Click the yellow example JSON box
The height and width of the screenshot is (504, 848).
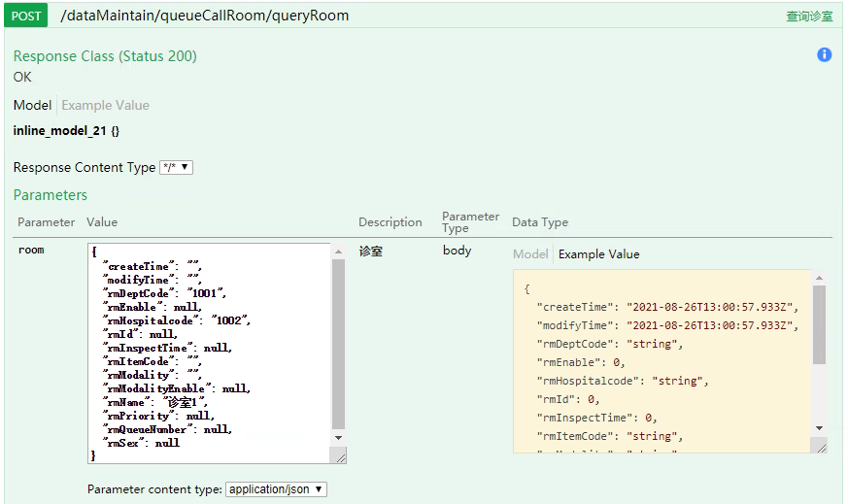click(x=662, y=360)
